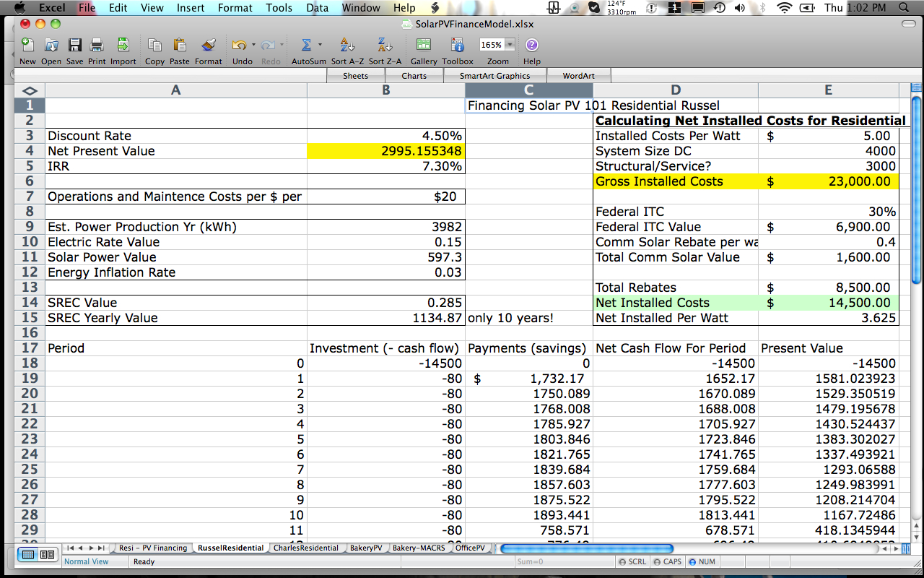Image resolution: width=924 pixels, height=578 pixels.
Task: Open the Zoom percentage dropdown
Action: (510, 45)
